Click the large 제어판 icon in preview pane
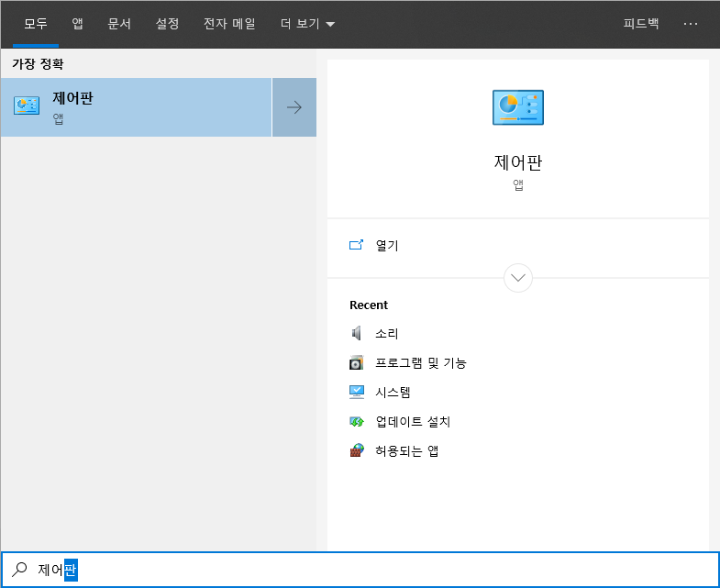The height and width of the screenshot is (588, 720). click(x=518, y=107)
